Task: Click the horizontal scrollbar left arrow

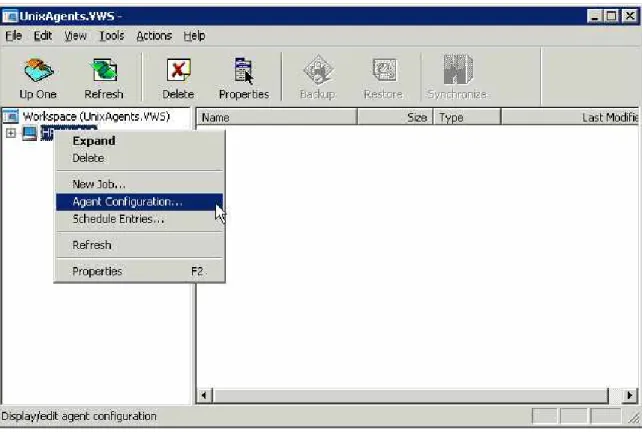Action: point(204,396)
